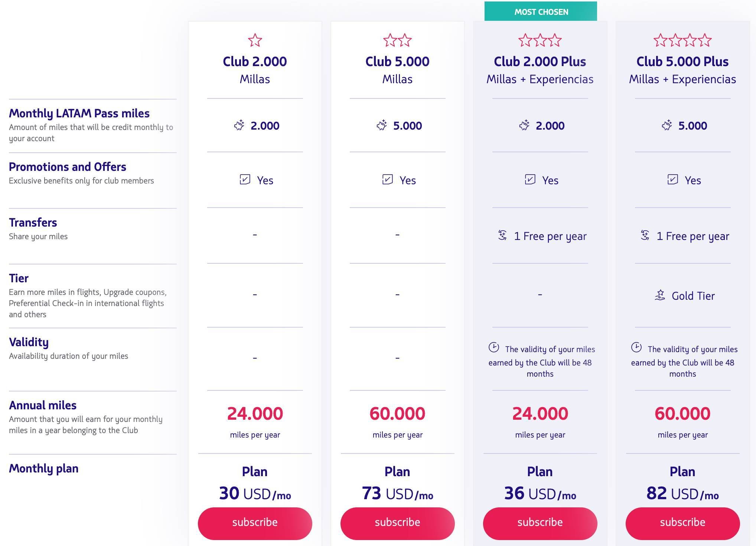Subscribe to the Club 2.000 Plus plan
756x546 pixels.
click(540, 523)
